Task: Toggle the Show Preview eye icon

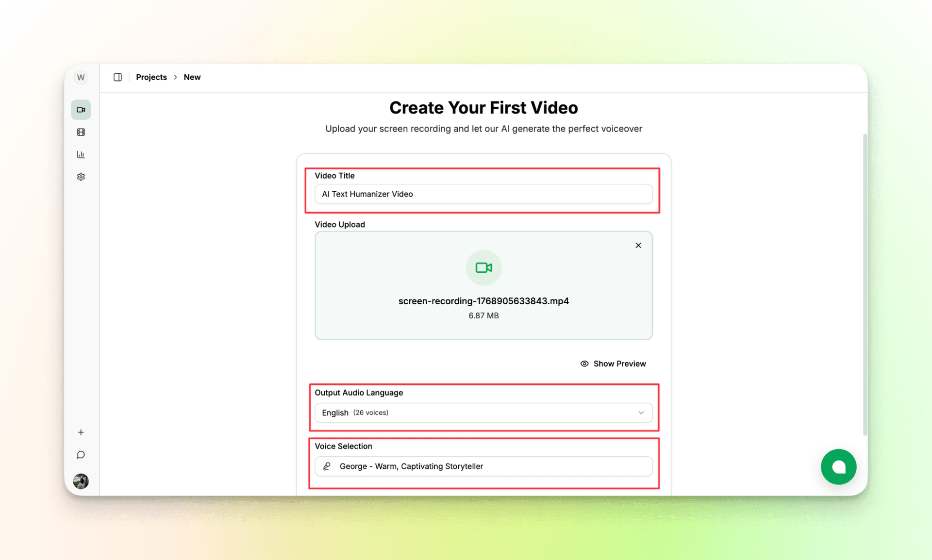Action: coord(584,363)
